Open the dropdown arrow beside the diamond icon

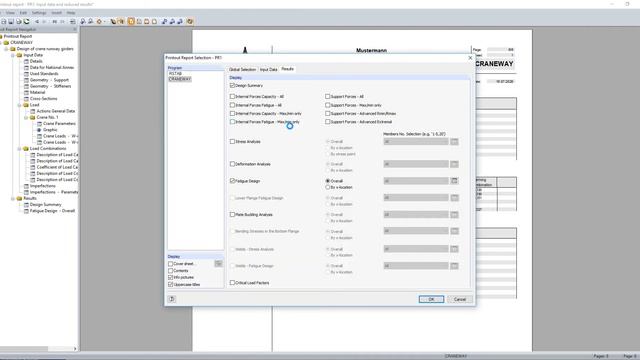(x=104, y=21)
